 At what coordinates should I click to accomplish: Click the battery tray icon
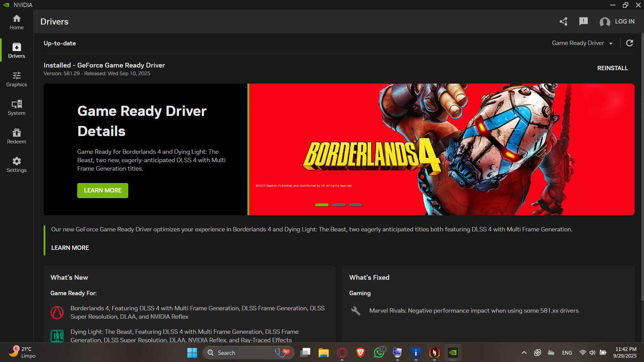tap(603, 353)
